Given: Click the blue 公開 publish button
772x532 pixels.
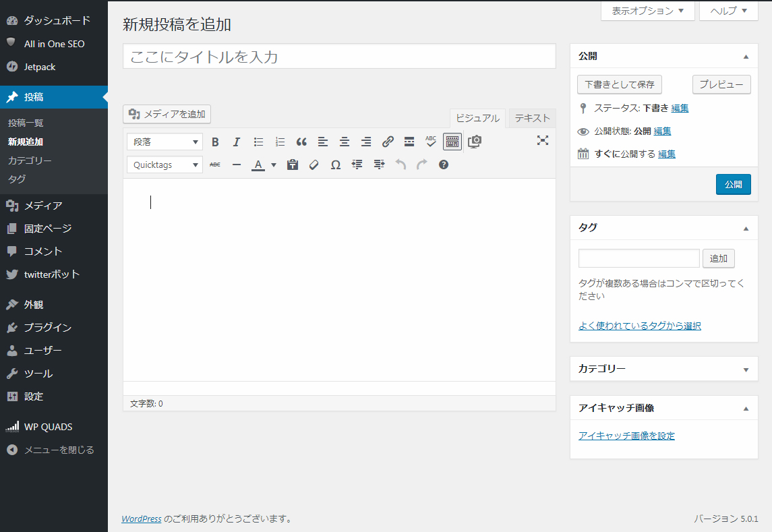Looking at the screenshot, I should pos(733,184).
